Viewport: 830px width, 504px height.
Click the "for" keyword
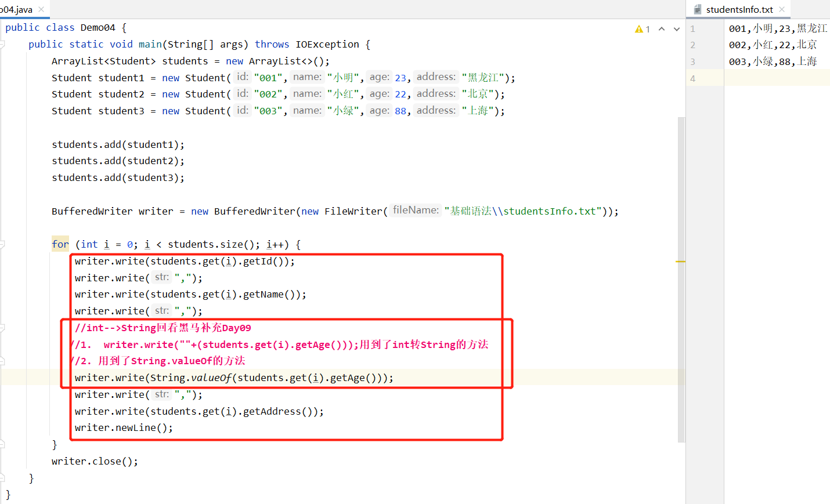pyautogui.click(x=60, y=244)
